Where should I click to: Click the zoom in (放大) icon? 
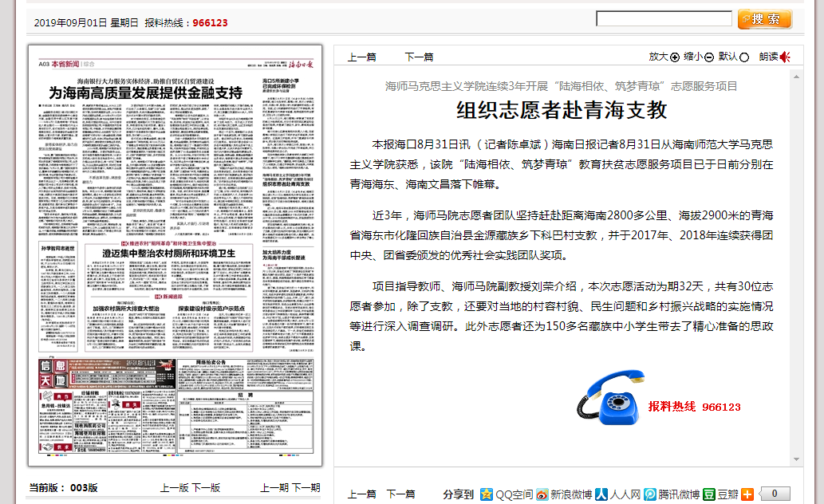(x=673, y=57)
